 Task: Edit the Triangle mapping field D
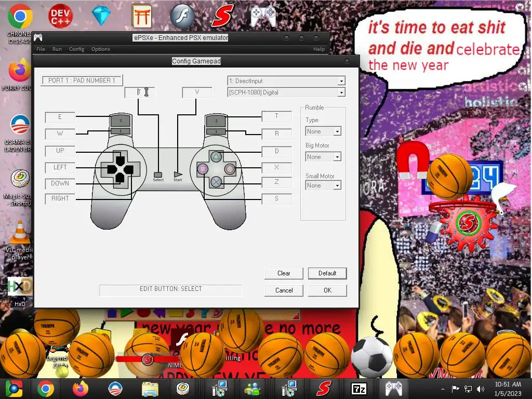(276, 151)
